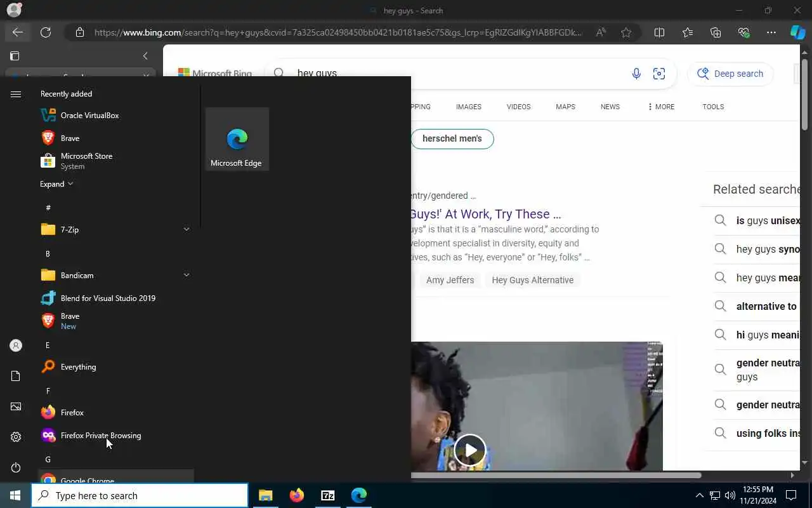Open the Edge profile avatar

tap(13, 10)
